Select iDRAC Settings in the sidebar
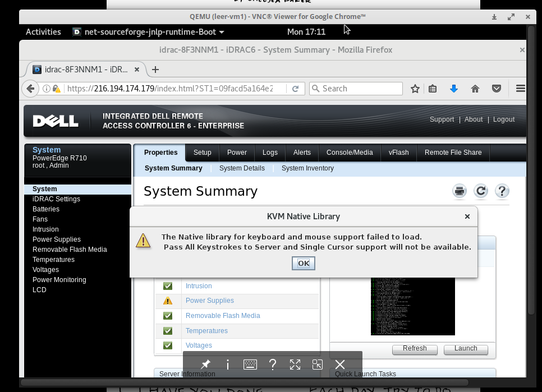This screenshot has width=542, height=392. point(56,199)
